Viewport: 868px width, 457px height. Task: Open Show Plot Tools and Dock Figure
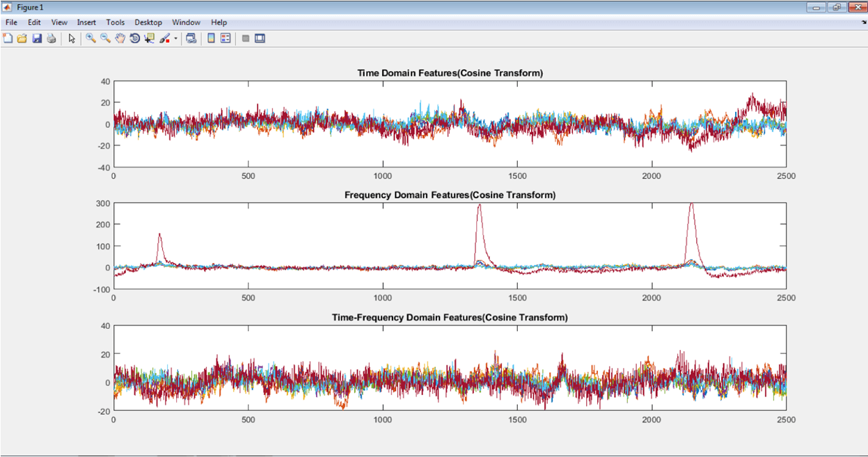259,38
